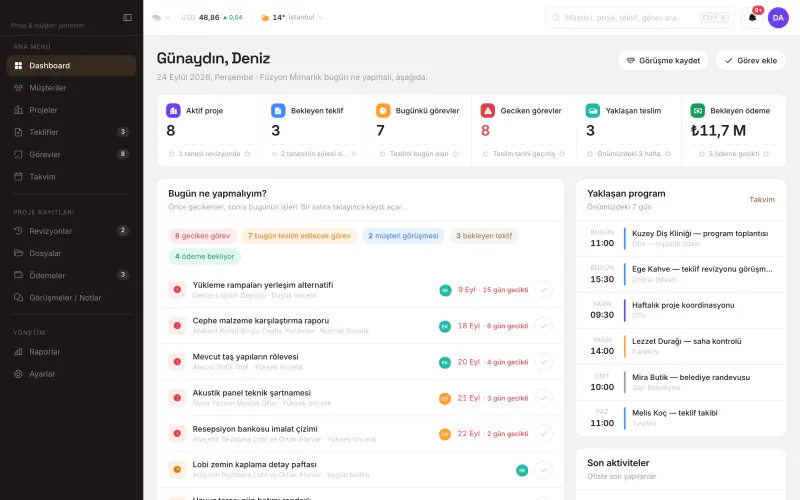Viewport: 800px width, 500px height.
Task: Complete the Lobi zemin kaplama detay paftası task
Action: click(544, 470)
